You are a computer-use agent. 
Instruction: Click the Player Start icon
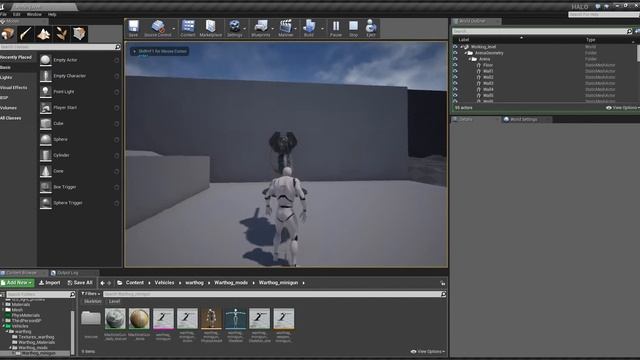tap(46, 108)
